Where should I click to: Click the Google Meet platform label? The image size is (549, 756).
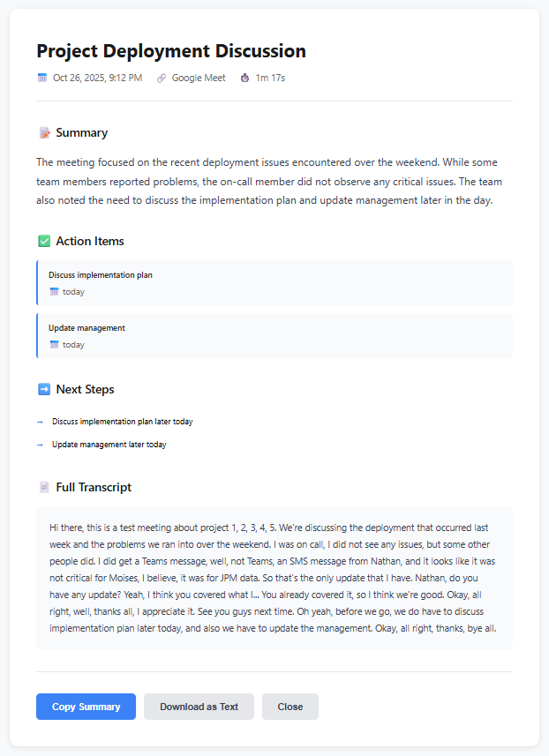pos(199,78)
